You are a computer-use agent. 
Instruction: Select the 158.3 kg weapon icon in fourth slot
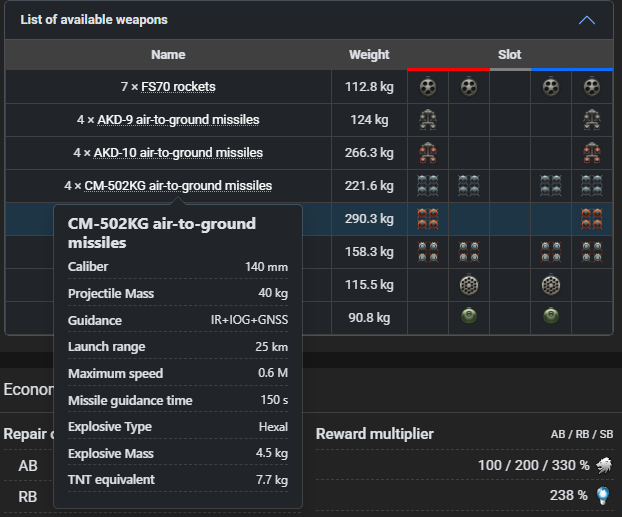tap(551, 252)
